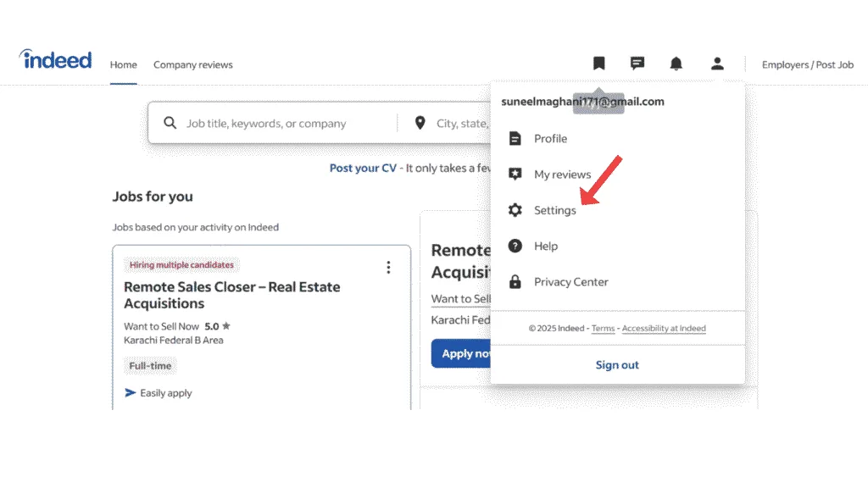Click the Indeed logo

[x=56, y=60]
